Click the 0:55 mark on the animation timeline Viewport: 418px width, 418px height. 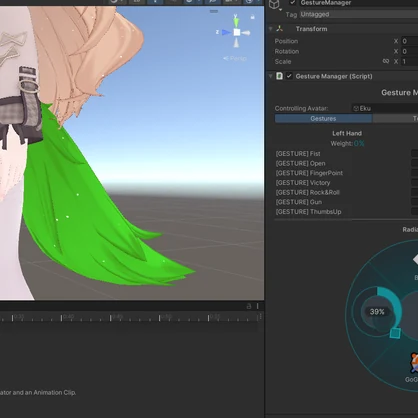[216, 316]
